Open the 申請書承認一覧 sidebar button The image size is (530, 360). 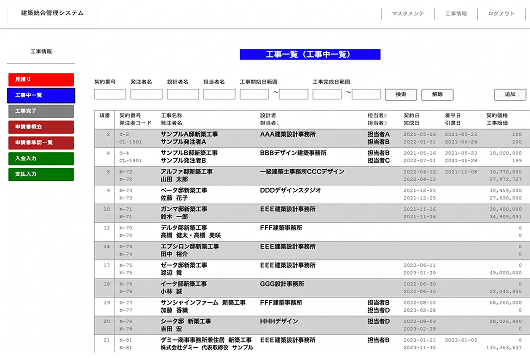tap(41, 143)
